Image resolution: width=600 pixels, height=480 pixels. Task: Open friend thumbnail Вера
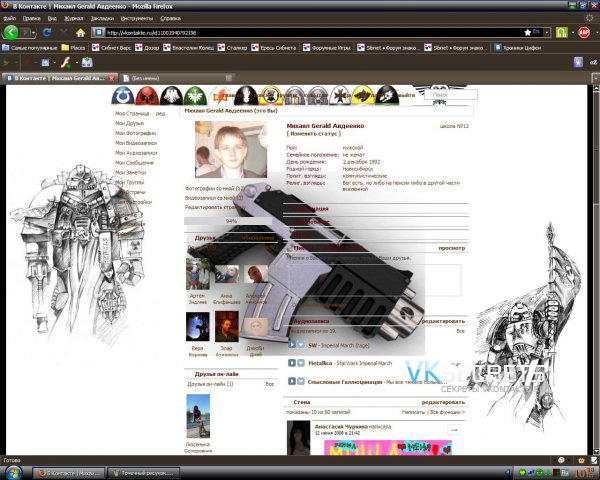click(x=198, y=327)
